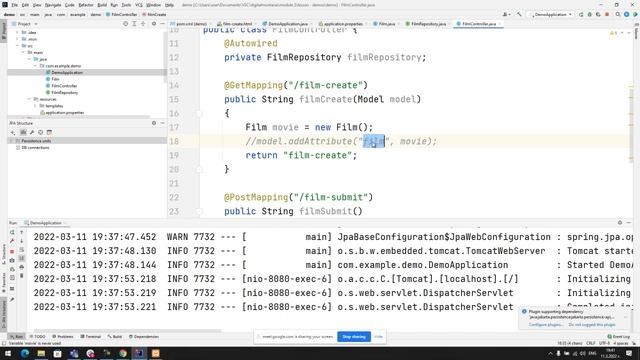Viewport: 640px width, 360px height.
Task: Click the user account icon in toolbar
Action: coord(506,14)
